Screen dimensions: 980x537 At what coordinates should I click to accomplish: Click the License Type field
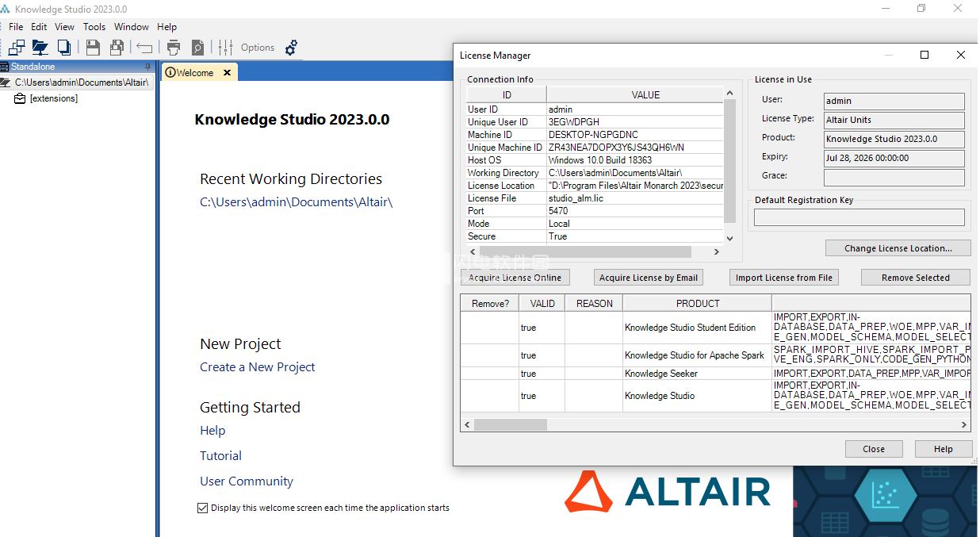click(x=894, y=120)
